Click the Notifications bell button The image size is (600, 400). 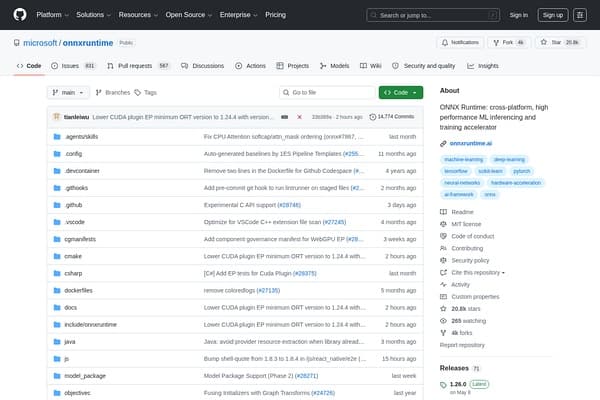(460, 42)
